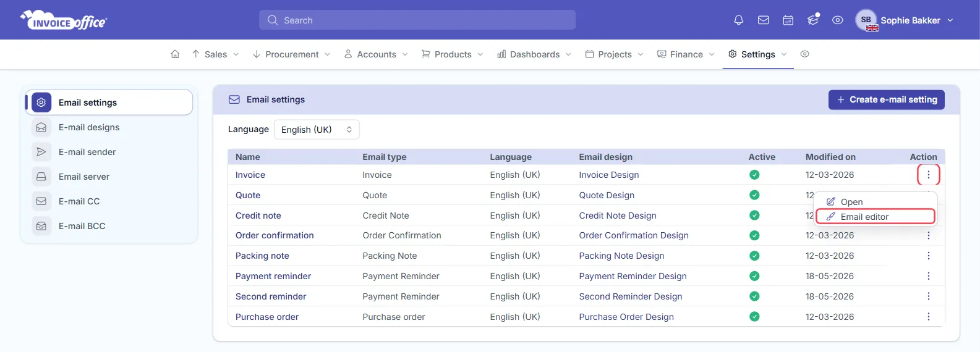Expand the Accounts menu
980x352 pixels.
click(377, 54)
